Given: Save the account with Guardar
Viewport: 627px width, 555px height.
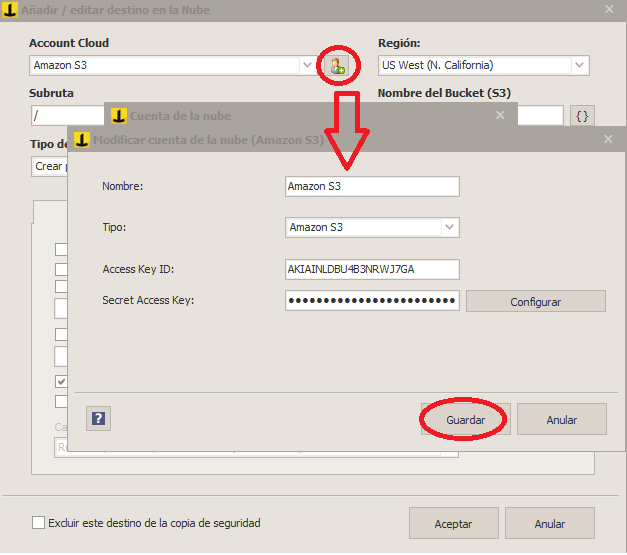Looking at the screenshot, I should coord(465,419).
